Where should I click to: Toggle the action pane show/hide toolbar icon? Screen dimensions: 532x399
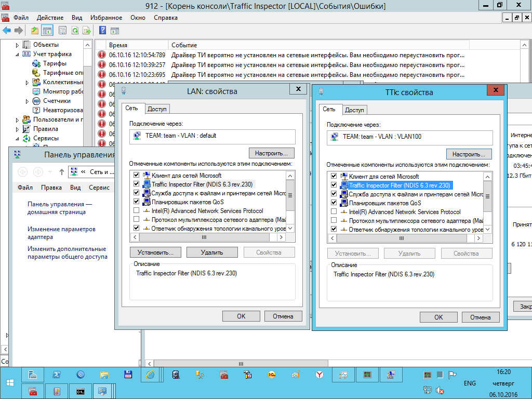tap(115, 31)
